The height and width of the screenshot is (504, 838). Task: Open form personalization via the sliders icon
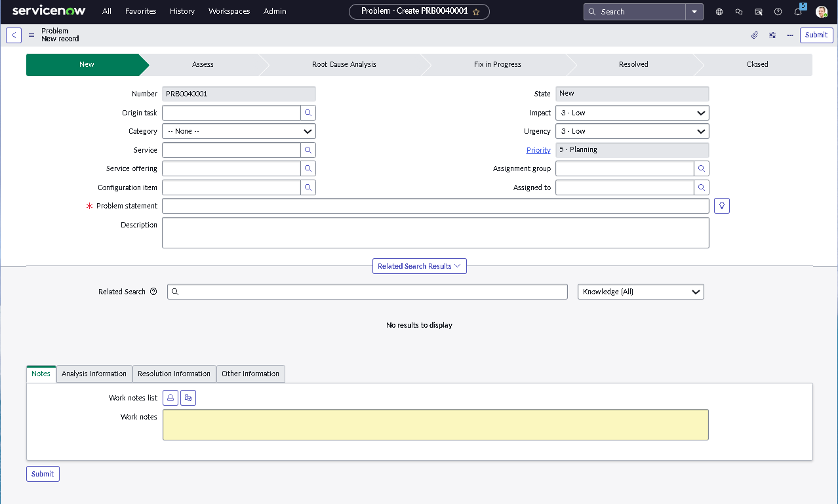(772, 35)
